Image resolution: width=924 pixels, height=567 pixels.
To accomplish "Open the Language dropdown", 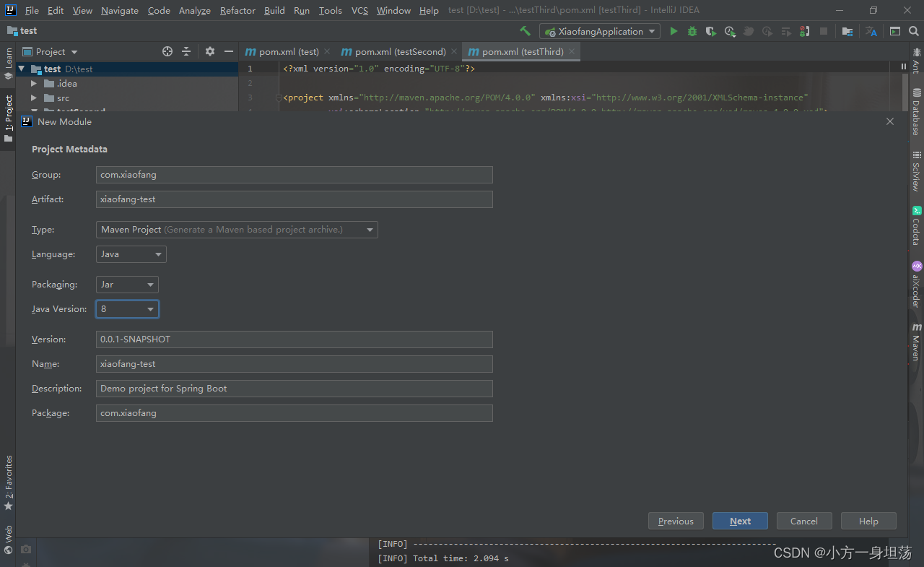I will [x=131, y=254].
